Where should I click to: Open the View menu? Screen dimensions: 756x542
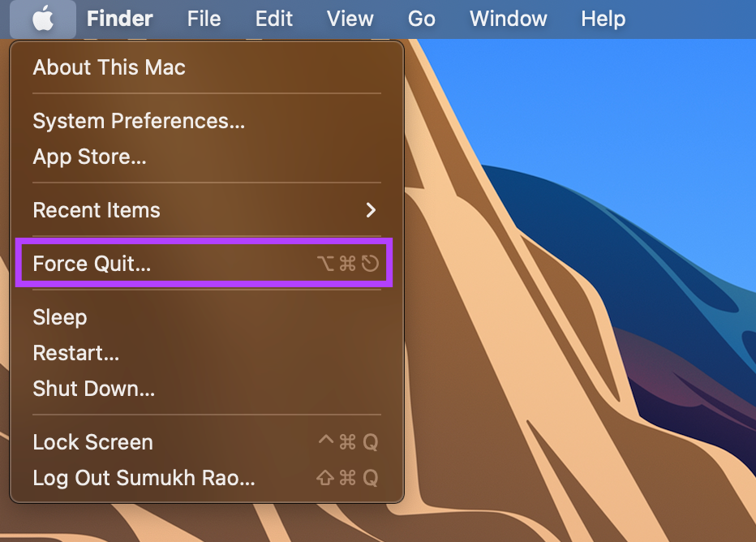point(350,19)
